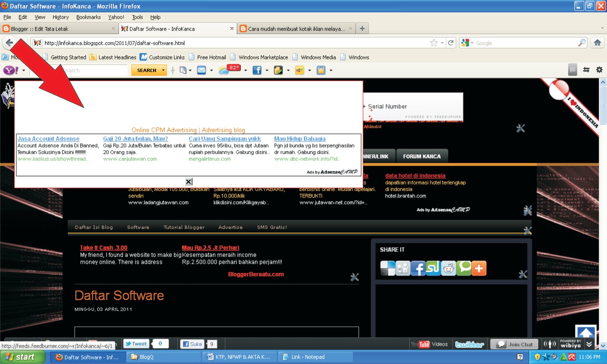Expand the eBay toolbar dropdown arrow
The image size is (607, 364).
(310, 71)
